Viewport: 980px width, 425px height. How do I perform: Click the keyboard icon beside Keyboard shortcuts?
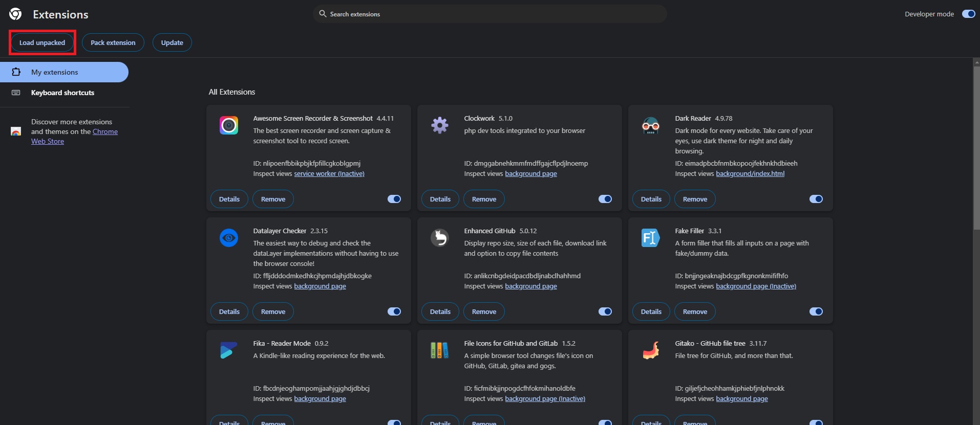pyautogui.click(x=16, y=93)
